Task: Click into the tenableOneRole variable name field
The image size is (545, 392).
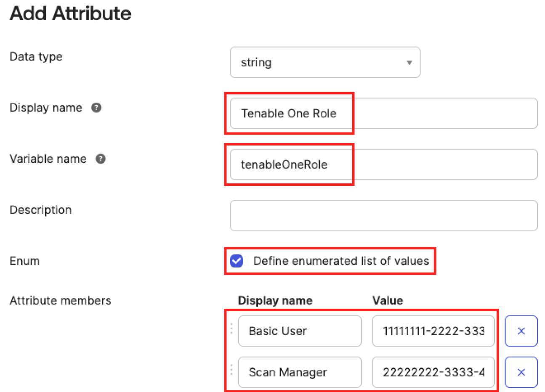Action: click(383, 164)
